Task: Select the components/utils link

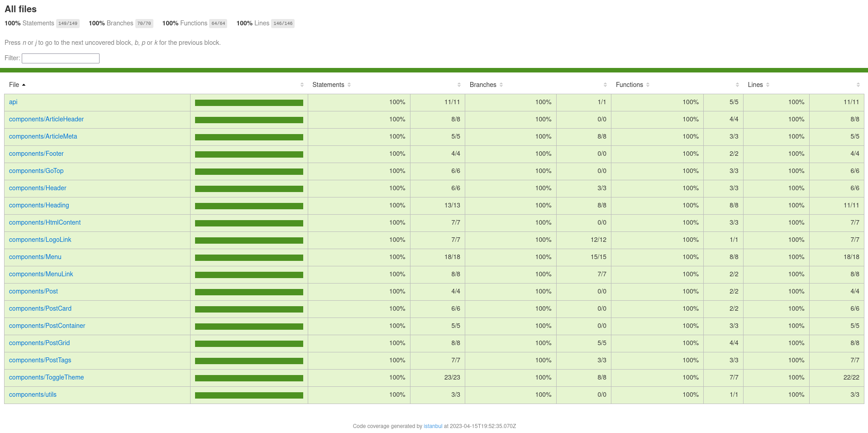Action: [33, 395]
